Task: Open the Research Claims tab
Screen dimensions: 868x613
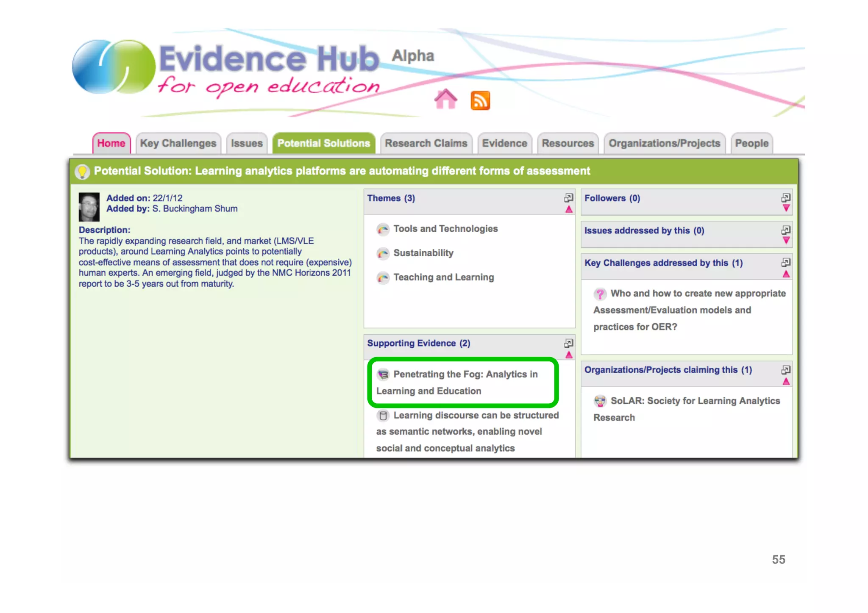Action: [426, 144]
